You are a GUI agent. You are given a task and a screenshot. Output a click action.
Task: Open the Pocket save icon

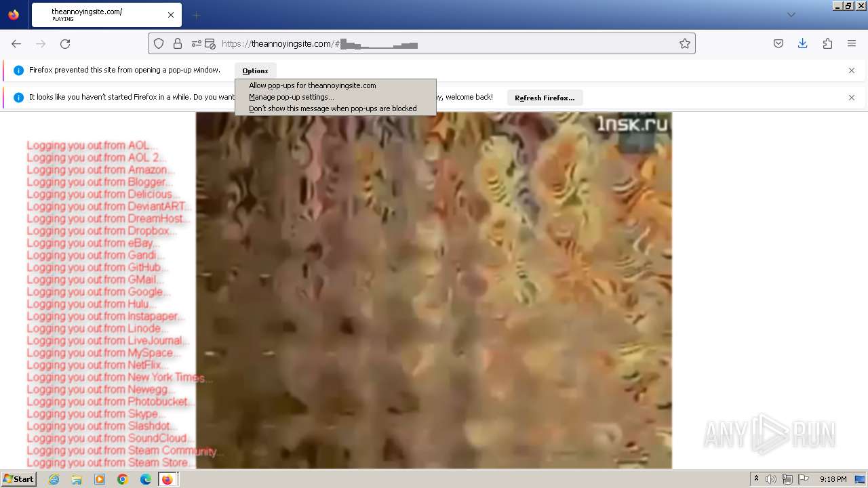pos(778,43)
